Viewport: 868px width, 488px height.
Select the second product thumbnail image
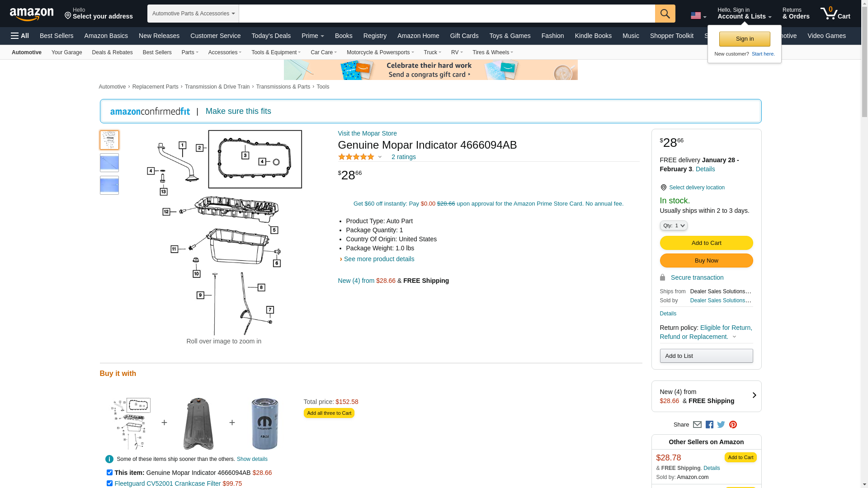(x=109, y=163)
